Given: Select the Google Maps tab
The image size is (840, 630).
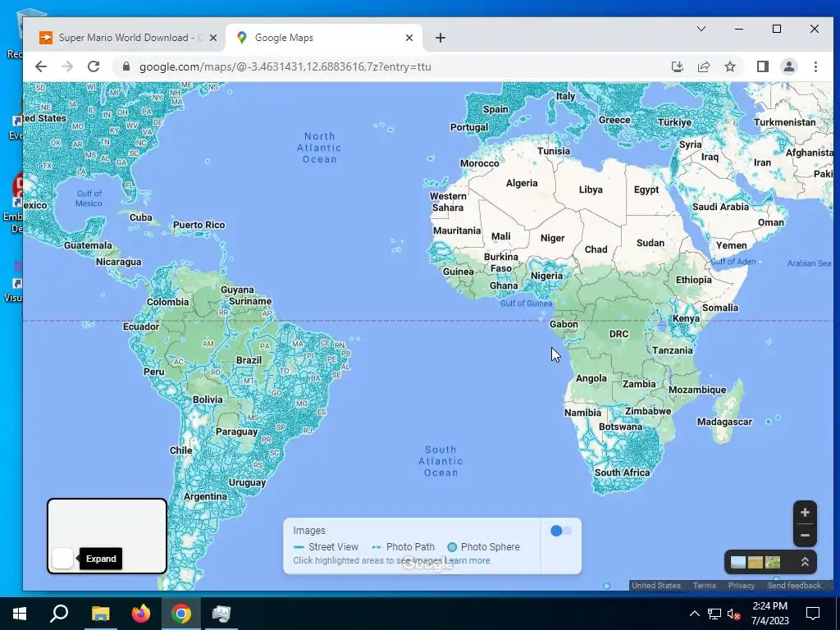Looking at the screenshot, I should coord(324,38).
